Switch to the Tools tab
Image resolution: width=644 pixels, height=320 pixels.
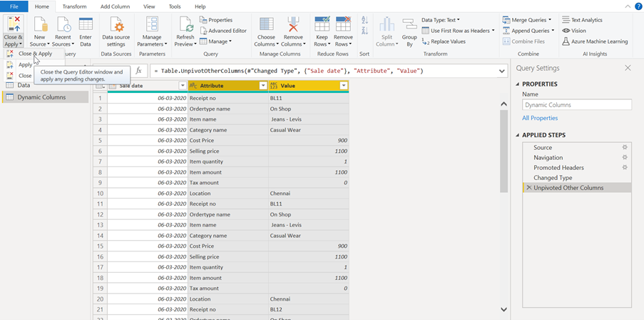coord(175,6)
